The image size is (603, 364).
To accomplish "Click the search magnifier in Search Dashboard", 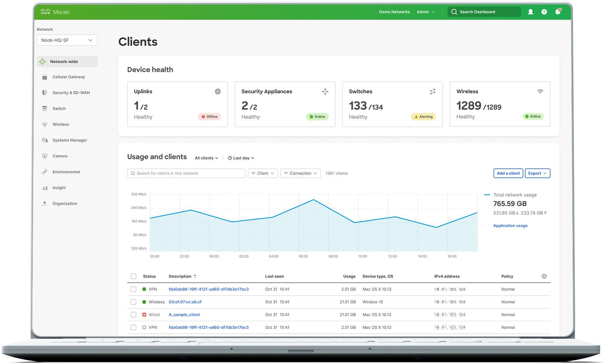I will pos(454,12).
